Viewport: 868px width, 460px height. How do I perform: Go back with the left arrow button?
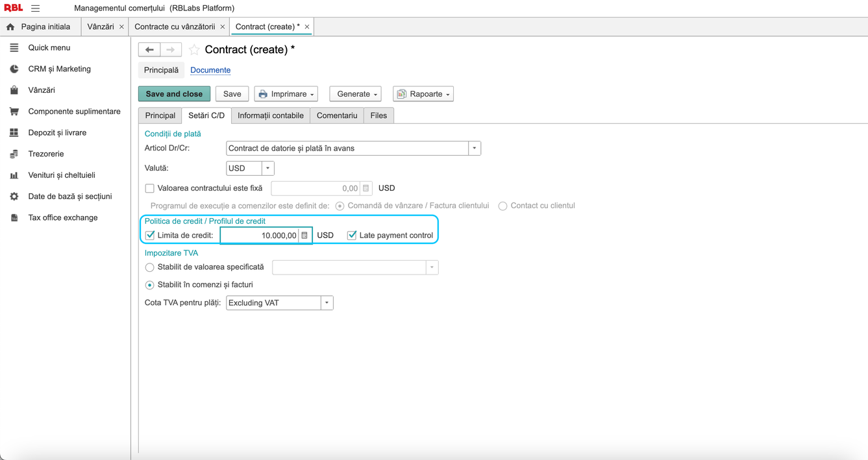(149, 50)
